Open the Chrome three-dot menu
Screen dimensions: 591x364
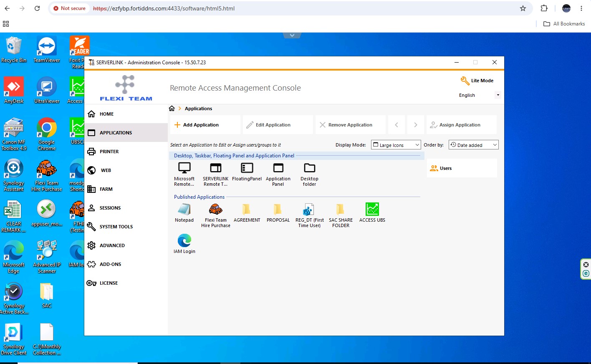point(581,8)
